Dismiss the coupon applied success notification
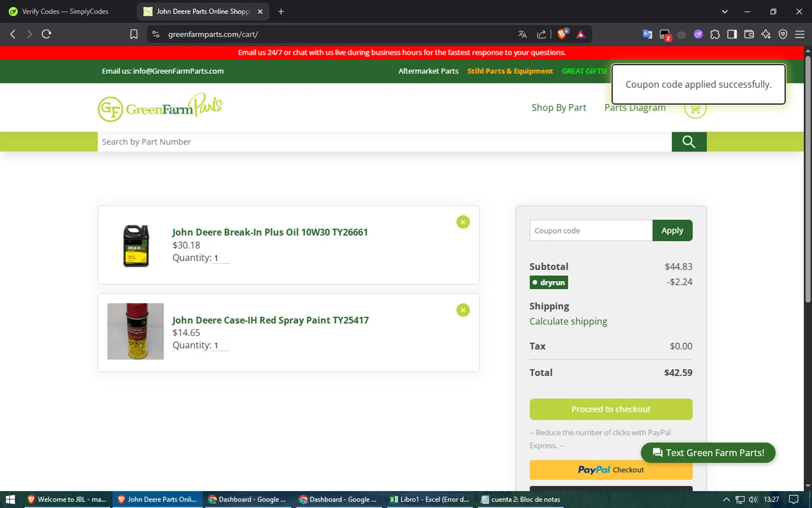The height and width of the screenshot is (508, 812). click(x=698, y=84)
